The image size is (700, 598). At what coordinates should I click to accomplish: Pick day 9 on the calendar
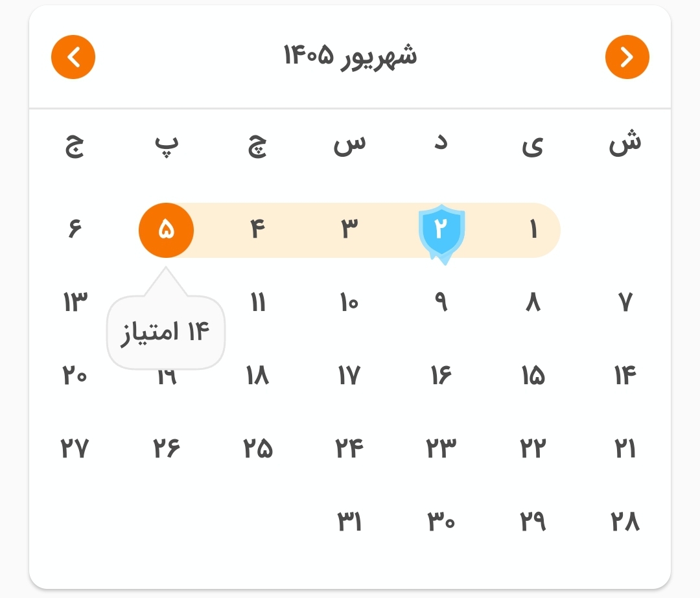441,302
